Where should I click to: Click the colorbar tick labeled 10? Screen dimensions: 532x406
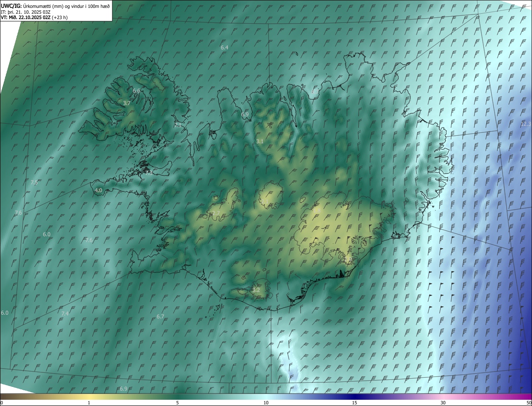point(266,403)
